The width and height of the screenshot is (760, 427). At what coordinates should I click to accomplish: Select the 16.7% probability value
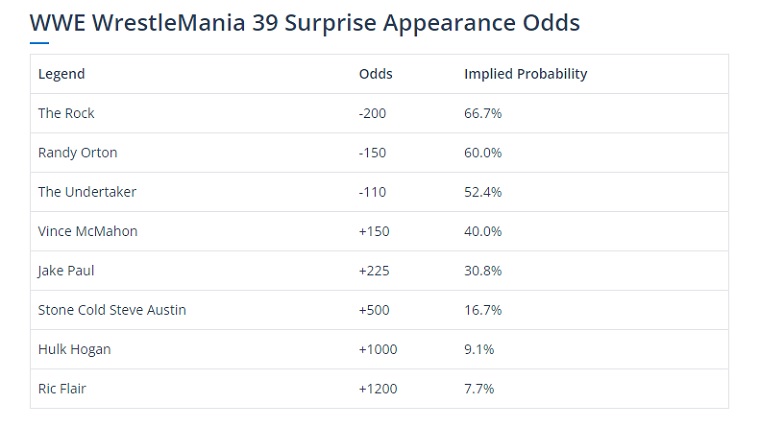[x=483, y=310]
